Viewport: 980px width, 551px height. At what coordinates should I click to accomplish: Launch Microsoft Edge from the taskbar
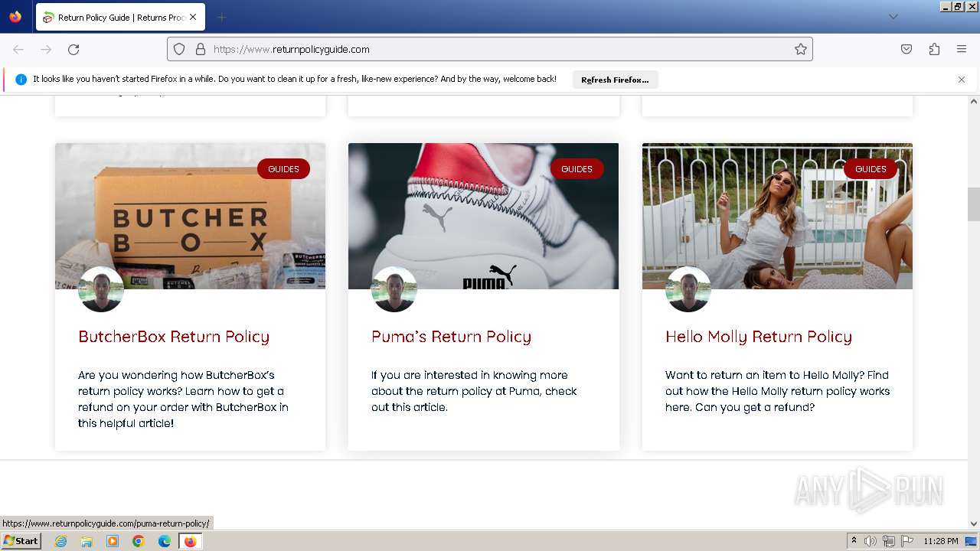coord(165,541)
